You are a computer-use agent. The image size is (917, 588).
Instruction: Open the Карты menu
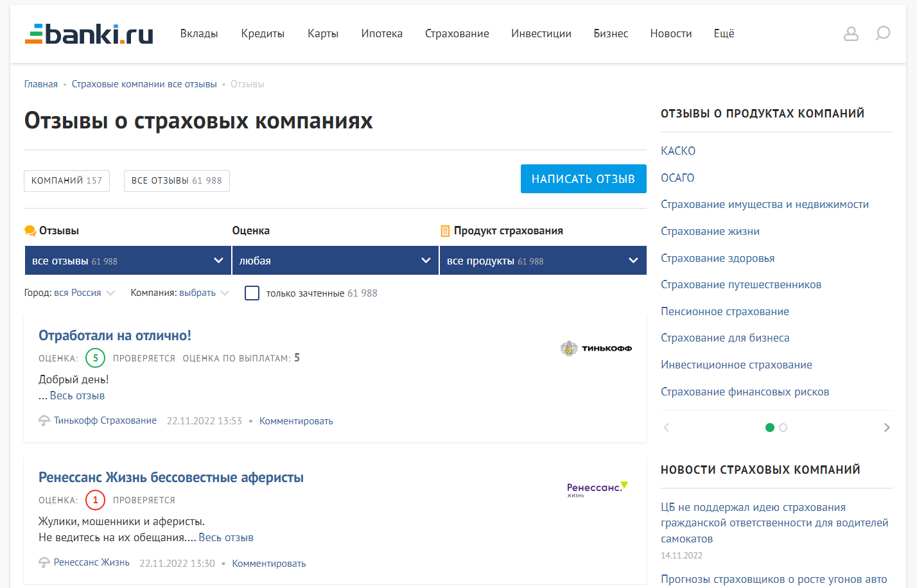323,33
